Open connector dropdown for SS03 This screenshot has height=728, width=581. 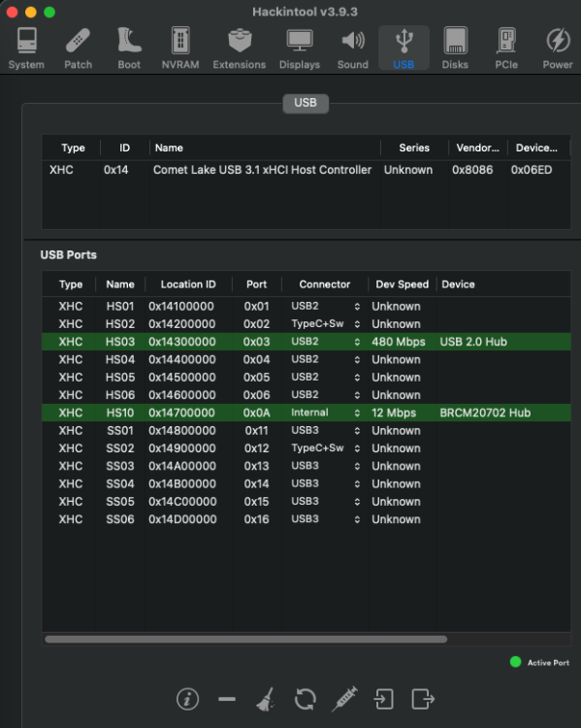pyautogui.click(x=357, y=466)
